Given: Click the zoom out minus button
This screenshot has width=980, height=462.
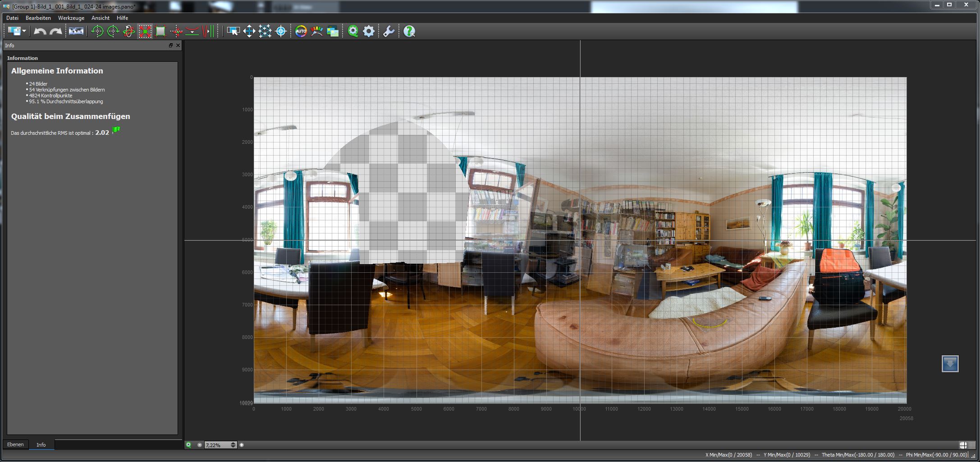Looking at the screenshot, I should (200, 445).
